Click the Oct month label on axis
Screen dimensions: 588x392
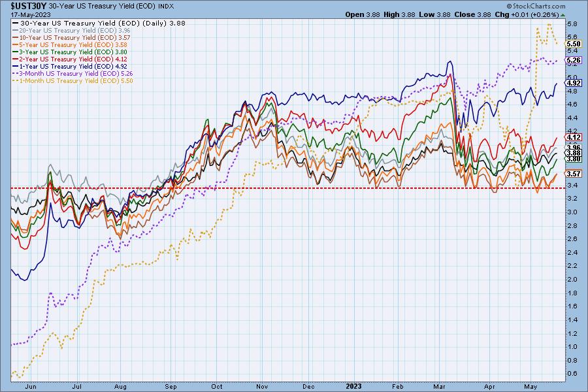[216, 386]
